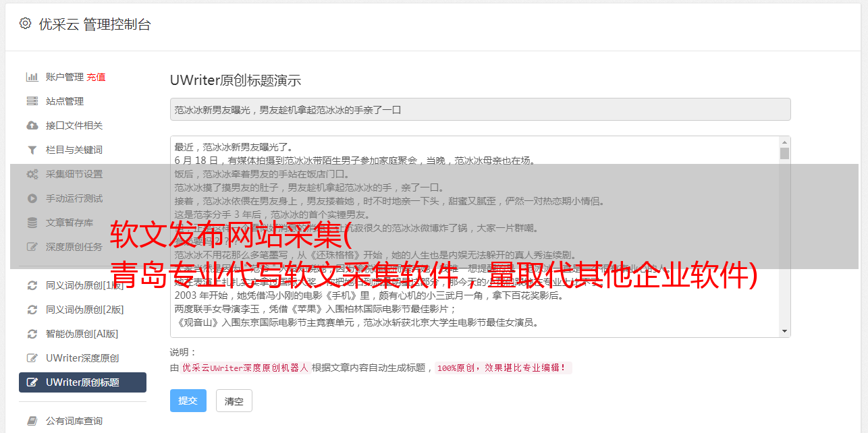
Task: Click the 清空 button
Action: tap(234, 401)
